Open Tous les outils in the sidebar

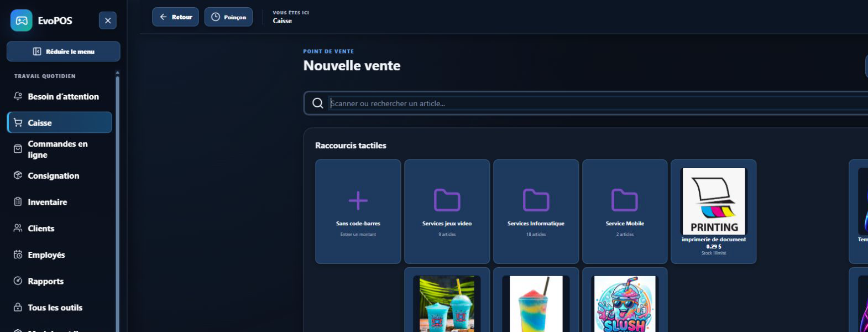point(60,308)
